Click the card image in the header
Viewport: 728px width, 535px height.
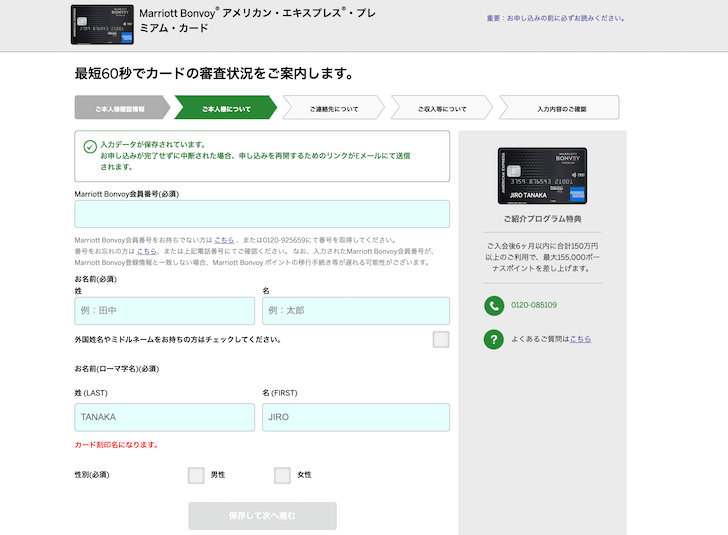point(102,25)
